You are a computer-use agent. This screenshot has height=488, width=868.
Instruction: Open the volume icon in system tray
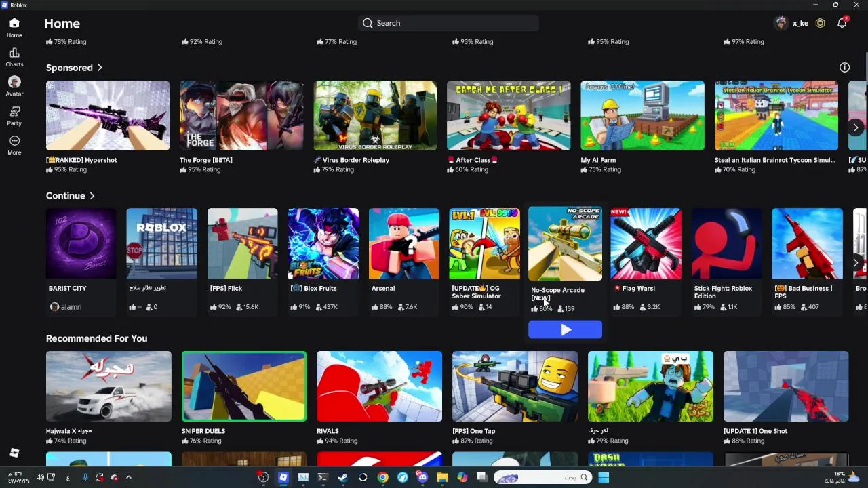pos(40,477)
